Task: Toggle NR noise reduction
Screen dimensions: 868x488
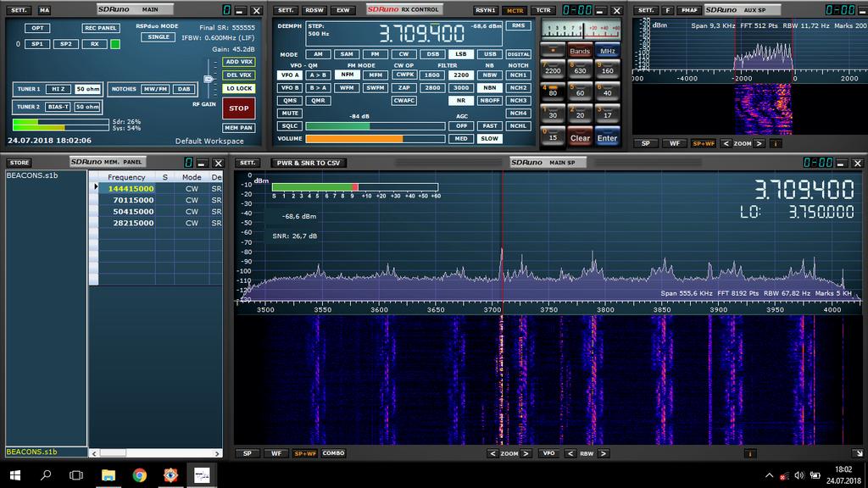Action: tap(460, 100)
